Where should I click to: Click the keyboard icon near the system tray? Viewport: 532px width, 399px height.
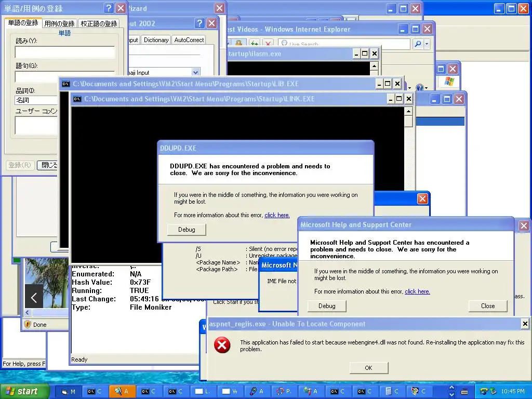pyautogui.click(x=464, y=392)
